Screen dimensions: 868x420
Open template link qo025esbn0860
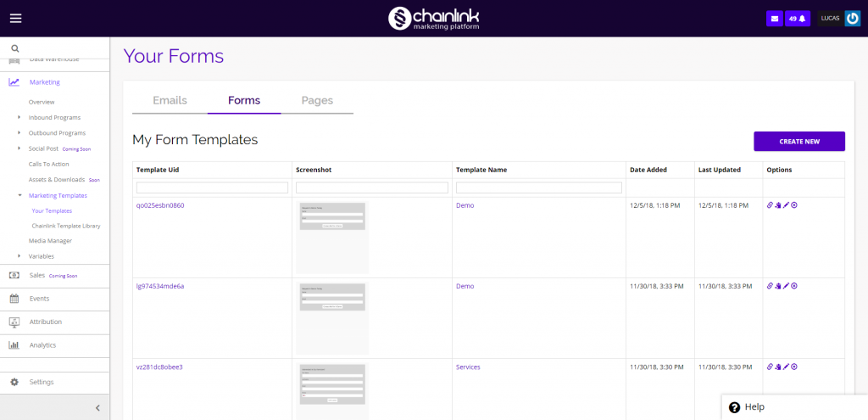(x=160, y=205)
